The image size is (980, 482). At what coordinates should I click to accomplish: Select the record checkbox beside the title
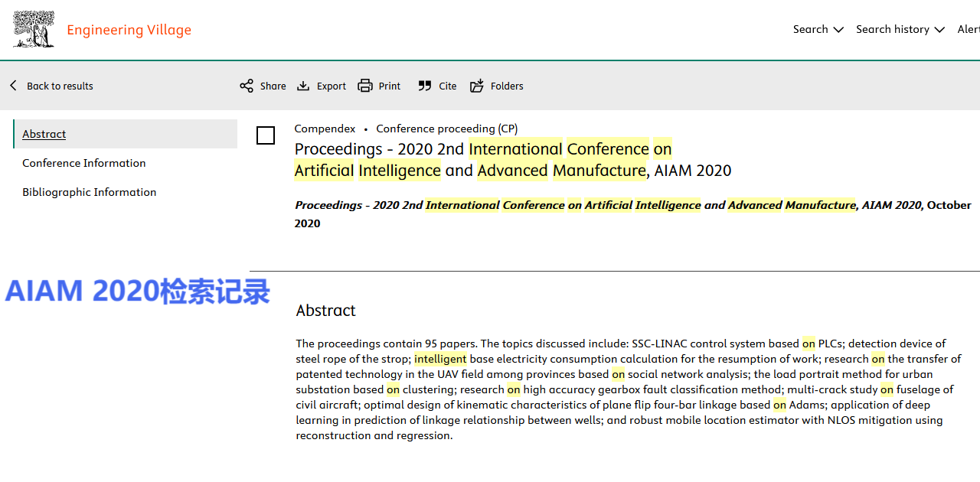(x=266, y=135)
